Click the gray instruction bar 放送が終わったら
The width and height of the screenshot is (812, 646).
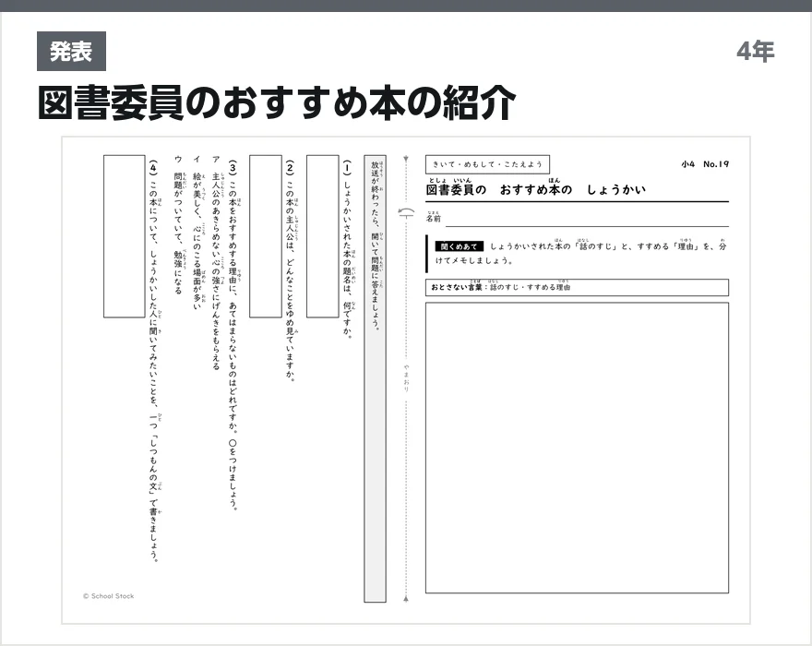pos(375,378)
